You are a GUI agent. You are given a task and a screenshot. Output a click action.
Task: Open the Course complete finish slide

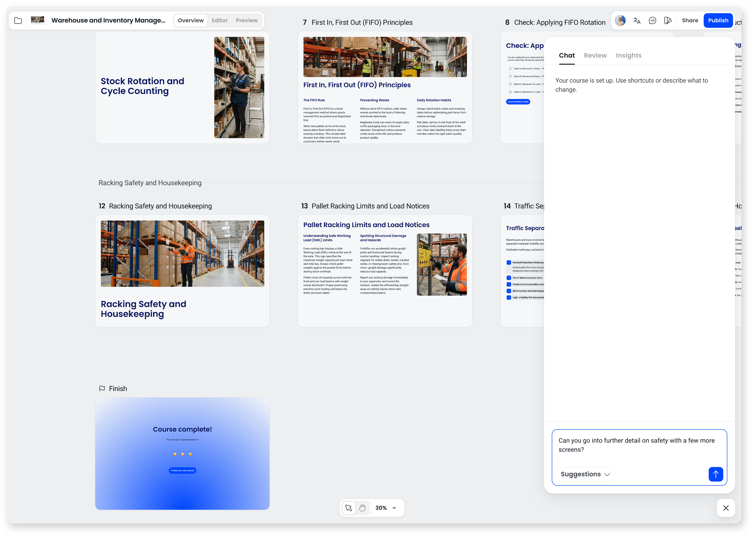coord(182,454)
